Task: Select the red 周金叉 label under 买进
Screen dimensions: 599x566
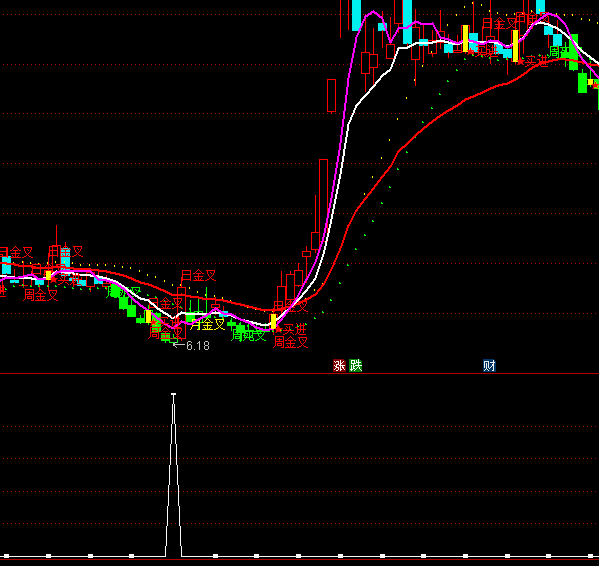Action: [291, 342]
